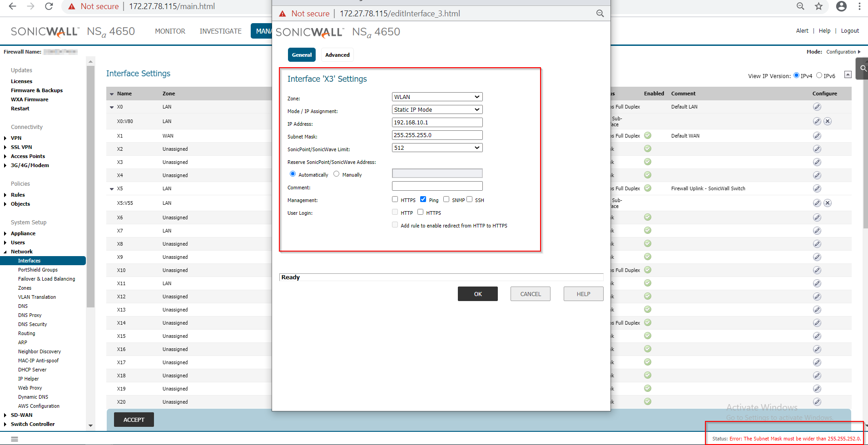Click the configure pencil icon for Default WAN row
This screenshot has width=868, height=445.
pyautogui.click(x=817, y=136)
